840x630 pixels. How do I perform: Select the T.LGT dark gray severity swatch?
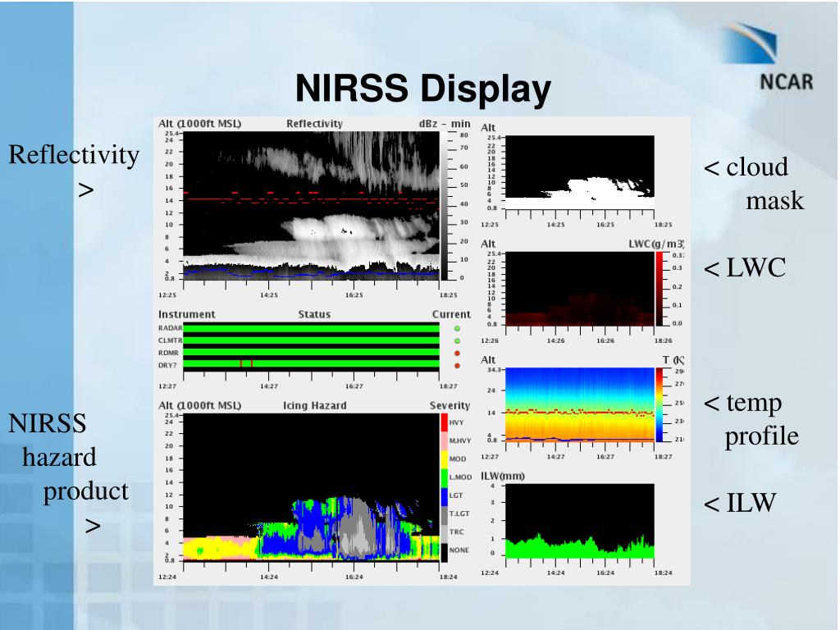(444, 515)
